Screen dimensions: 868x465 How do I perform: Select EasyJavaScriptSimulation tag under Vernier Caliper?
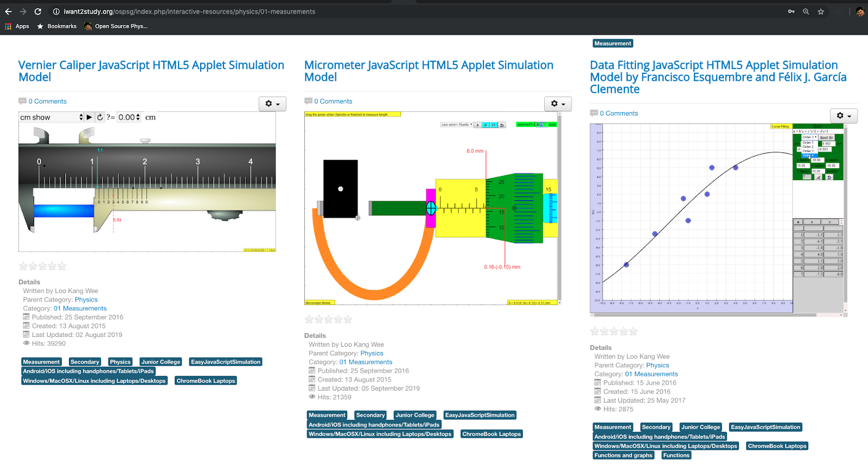pyautogui.click(x=226, y=362)
